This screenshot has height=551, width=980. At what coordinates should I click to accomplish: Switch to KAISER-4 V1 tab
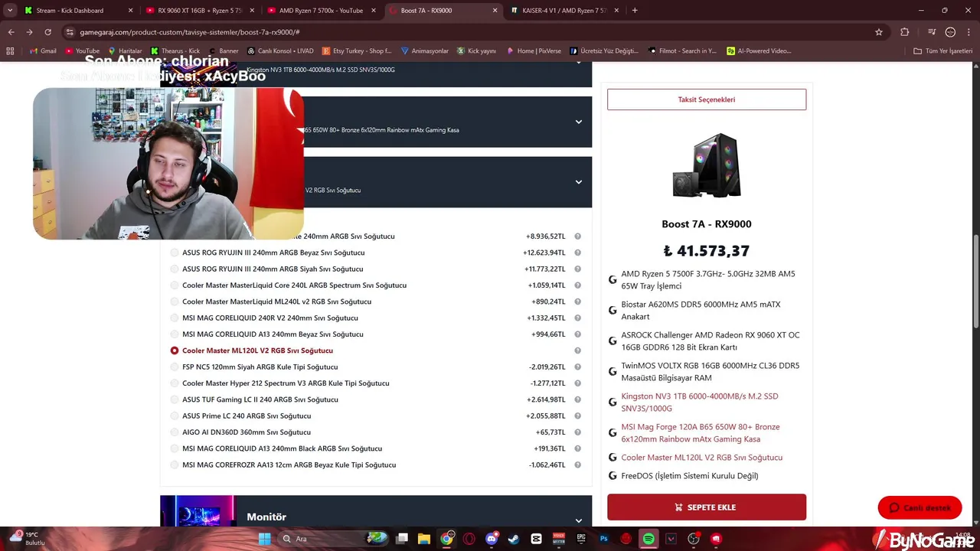click(563, 11)
